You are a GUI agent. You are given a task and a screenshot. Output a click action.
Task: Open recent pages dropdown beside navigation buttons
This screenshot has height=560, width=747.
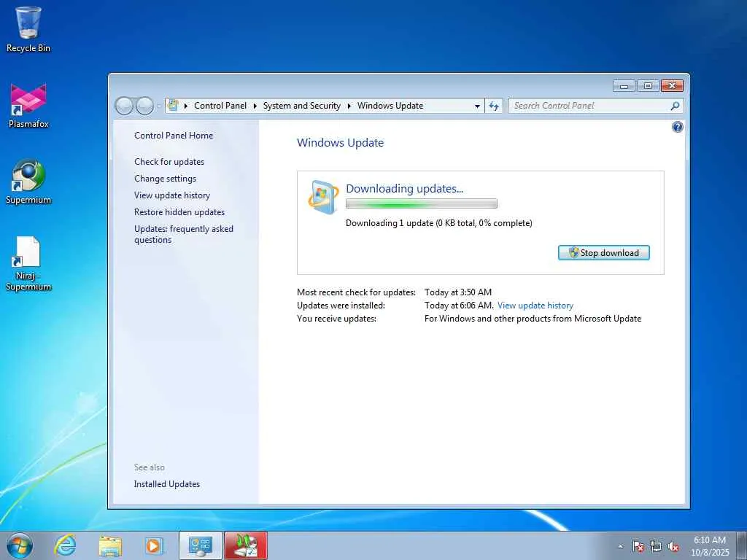[x=158, y=106]
